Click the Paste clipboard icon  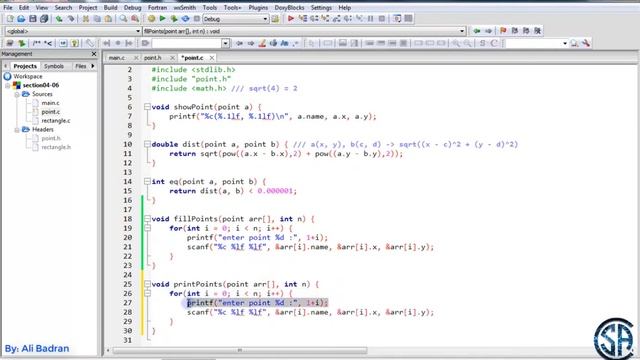click(108, 19)
